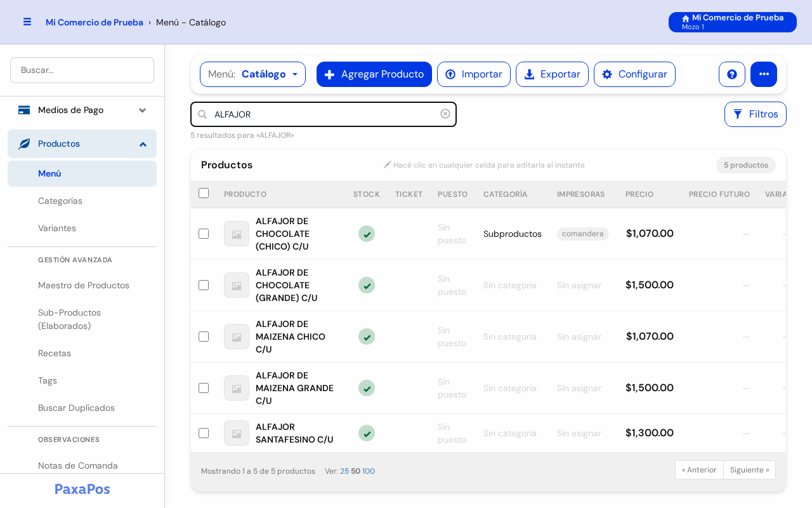Collapse the Productos section chevron

click(143, 144)
